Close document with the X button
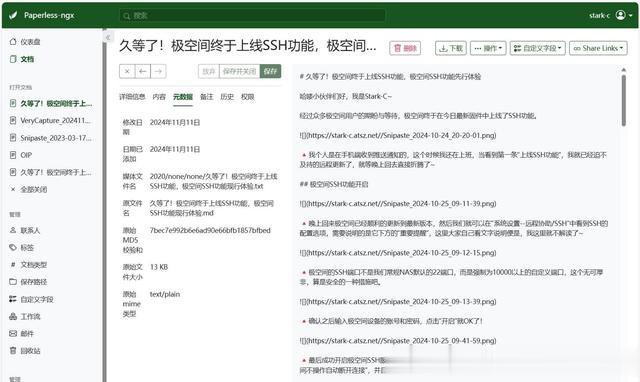 click(x=127, y=71)
